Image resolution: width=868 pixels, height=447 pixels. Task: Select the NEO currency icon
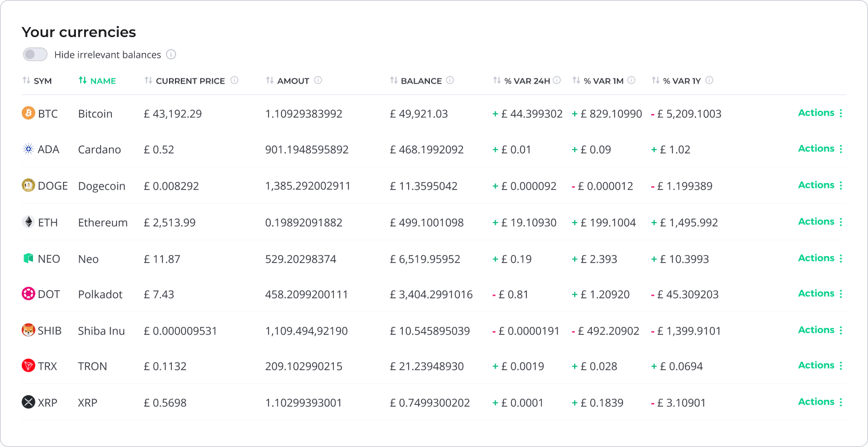[28, 258]
